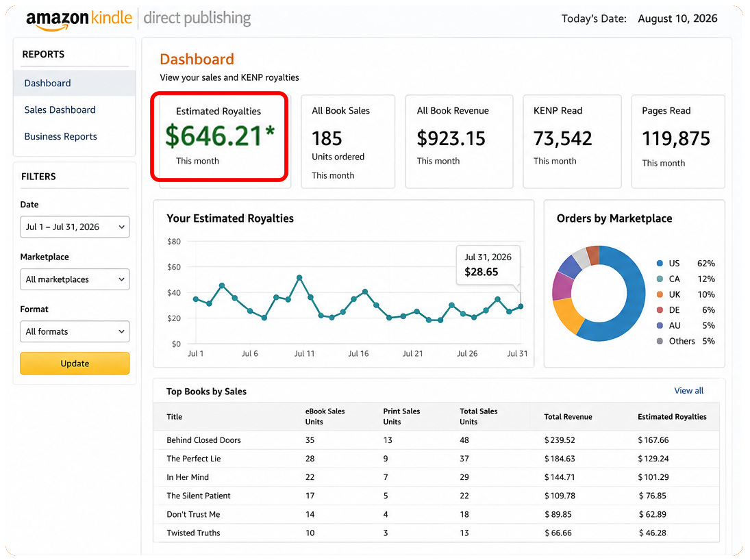Click the $239.52 revenue cell

pyautogui.click(x=560, y=440)
